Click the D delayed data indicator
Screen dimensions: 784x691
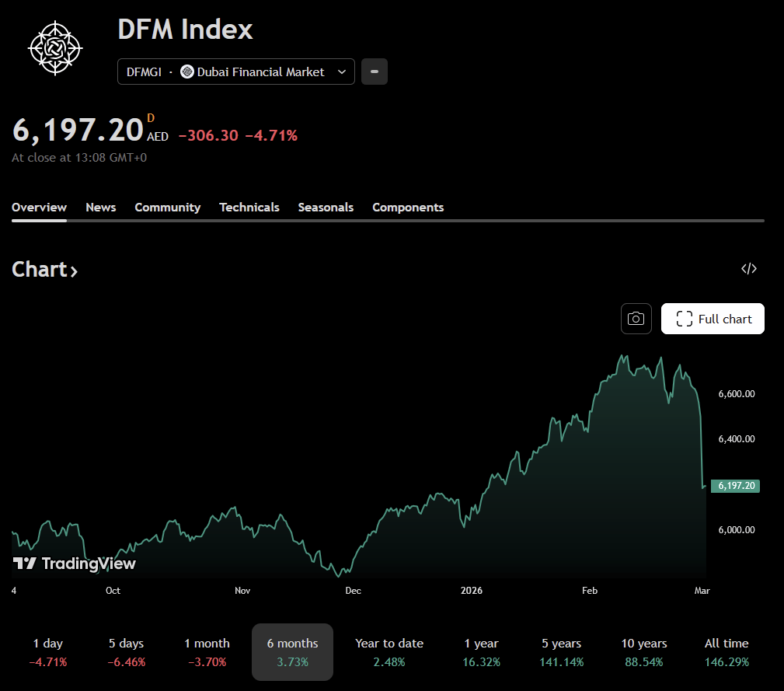click(151, 118)
